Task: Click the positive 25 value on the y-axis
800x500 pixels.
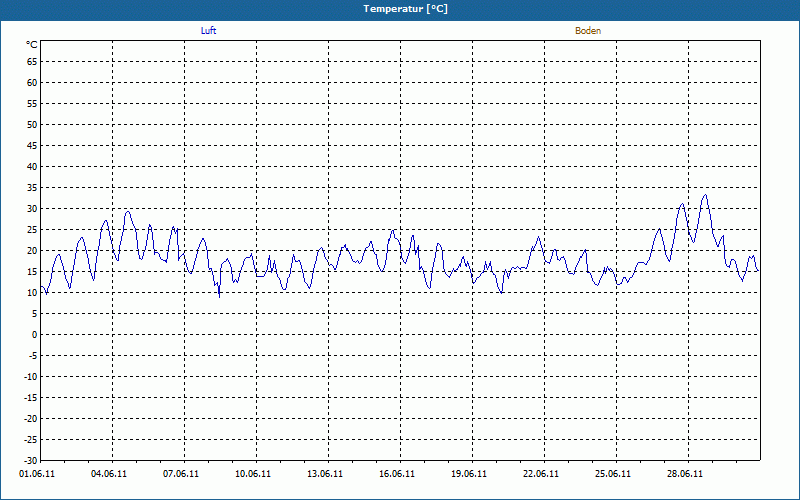Action: tap(32, 230)
